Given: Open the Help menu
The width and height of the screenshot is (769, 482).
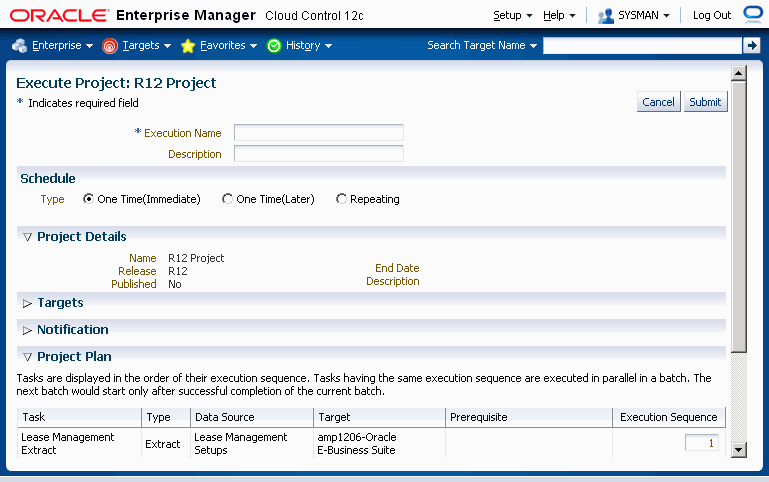Looking at the screenshot, I should coord(559,16).
